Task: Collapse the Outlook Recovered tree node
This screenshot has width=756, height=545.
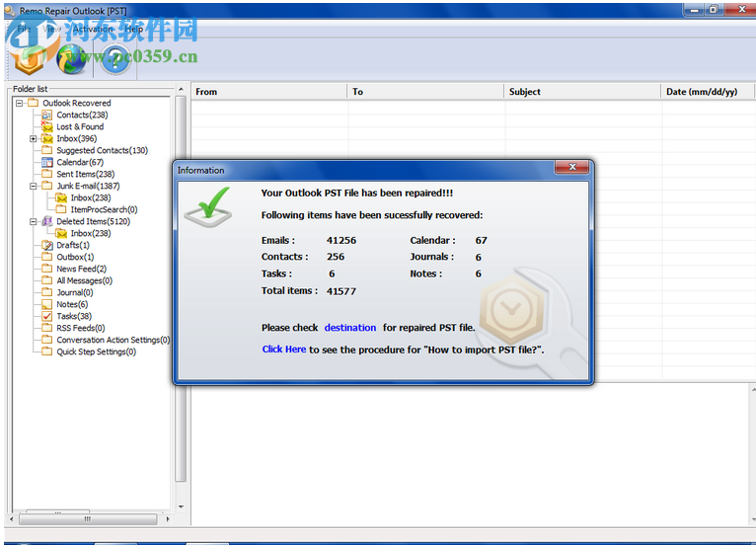Action: coord(20,104)
